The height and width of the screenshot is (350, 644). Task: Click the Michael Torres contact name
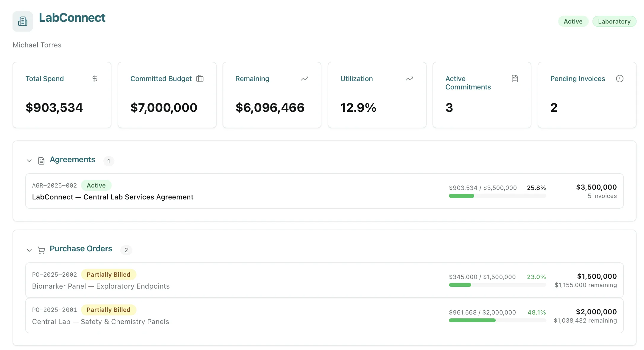37,45
